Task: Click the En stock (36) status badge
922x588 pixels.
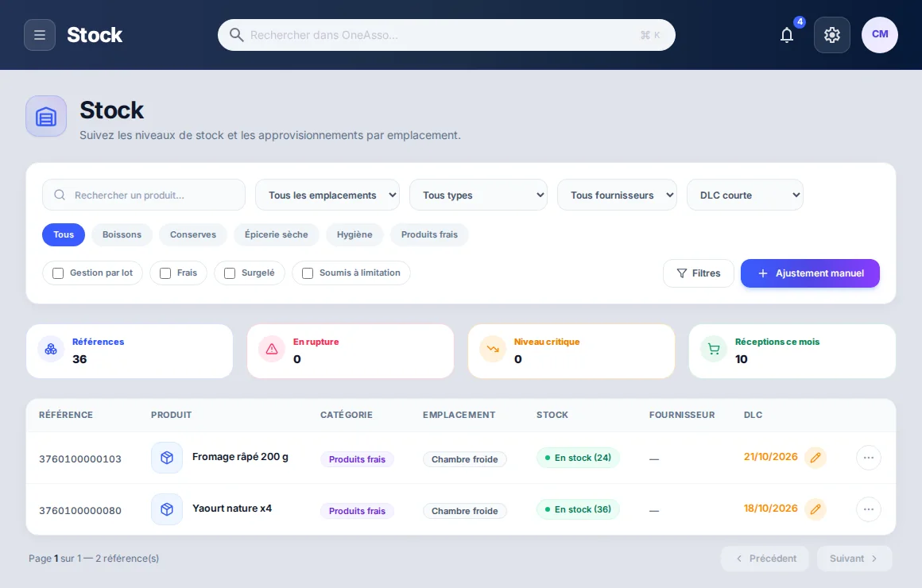Action: click(x=577, y=509)
